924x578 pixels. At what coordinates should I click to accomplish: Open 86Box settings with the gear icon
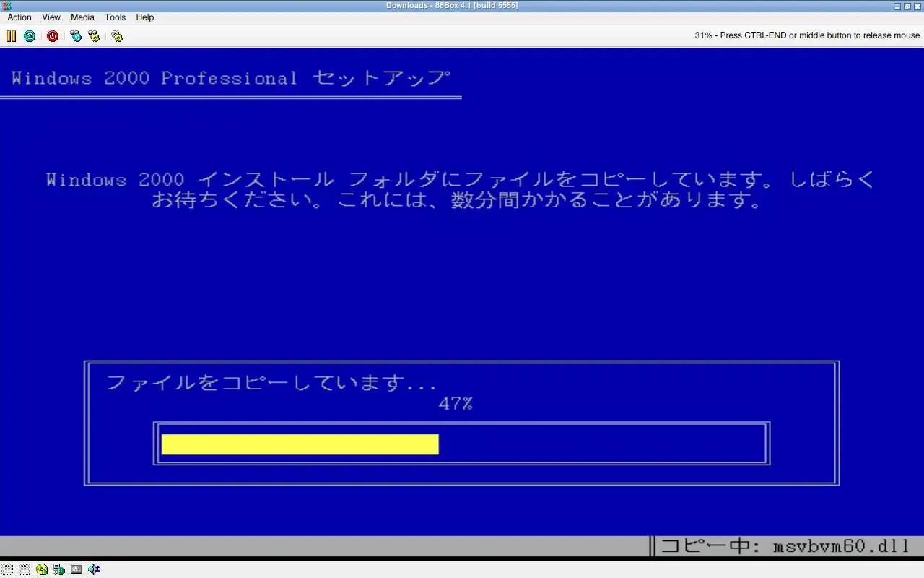pos(117,35)
